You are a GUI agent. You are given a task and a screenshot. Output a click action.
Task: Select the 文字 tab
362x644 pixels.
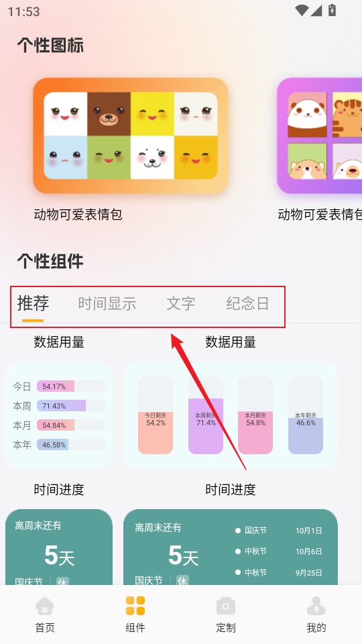click(x=180, y=303)
